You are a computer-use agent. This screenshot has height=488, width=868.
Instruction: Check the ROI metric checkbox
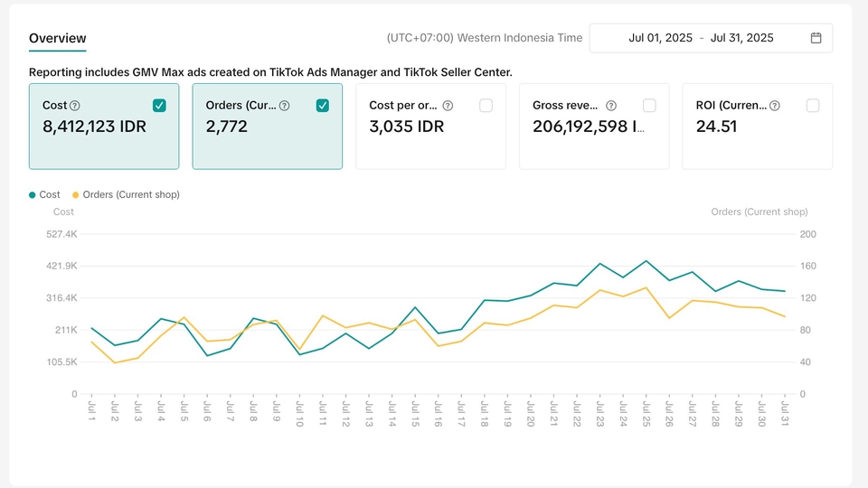813,106
